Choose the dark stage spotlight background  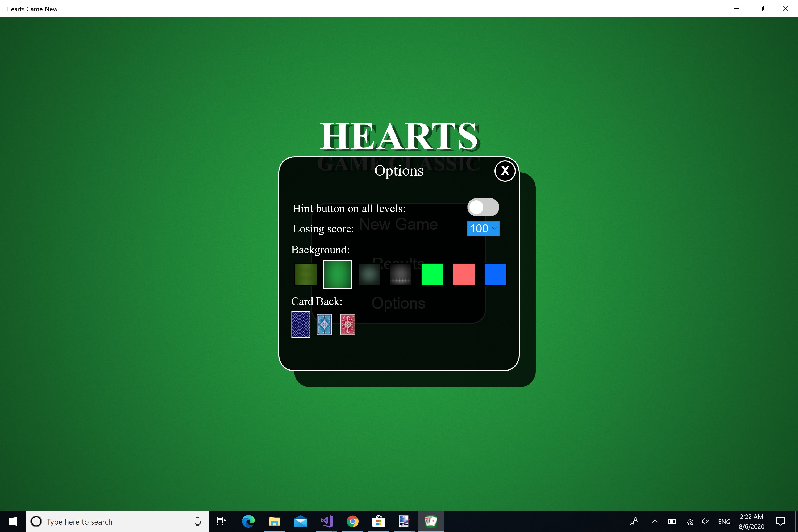pos(400,274)
